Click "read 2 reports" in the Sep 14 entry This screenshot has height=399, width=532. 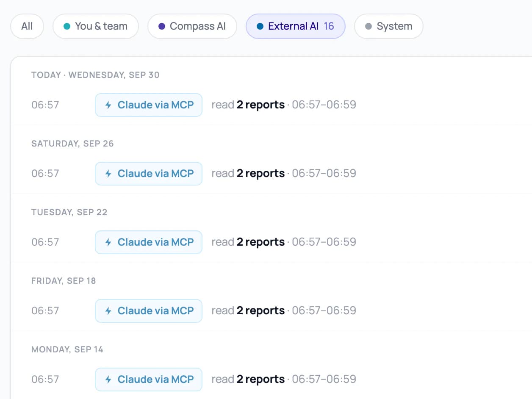248,379
